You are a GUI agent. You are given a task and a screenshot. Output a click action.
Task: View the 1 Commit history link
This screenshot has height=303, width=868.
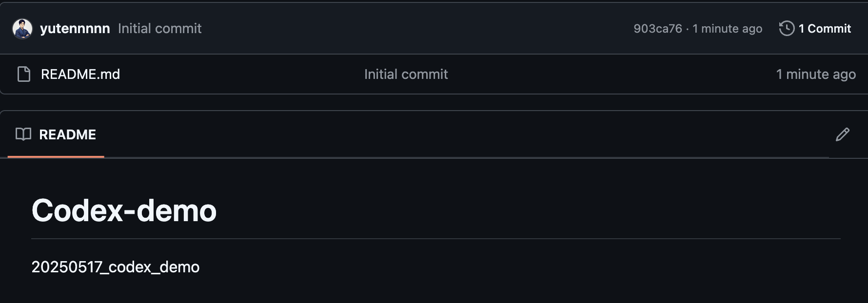[x=824, y=29]
